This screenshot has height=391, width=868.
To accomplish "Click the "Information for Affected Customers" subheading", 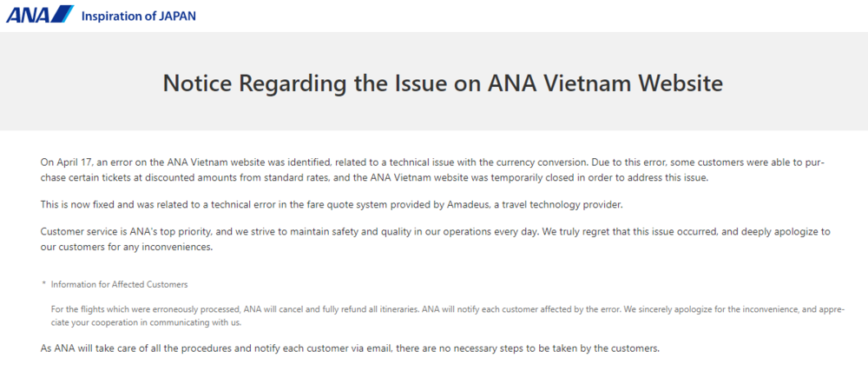I will click(x=119, y=284).
